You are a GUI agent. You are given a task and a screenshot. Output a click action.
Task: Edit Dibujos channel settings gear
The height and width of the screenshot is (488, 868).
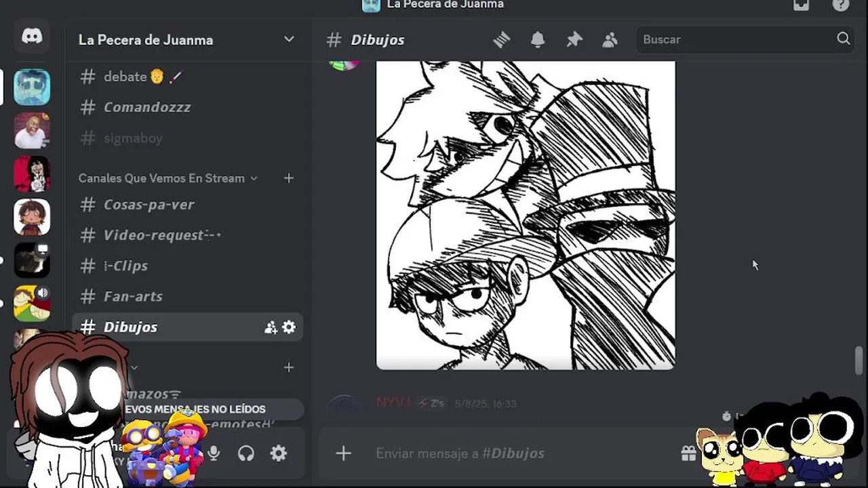289,327
